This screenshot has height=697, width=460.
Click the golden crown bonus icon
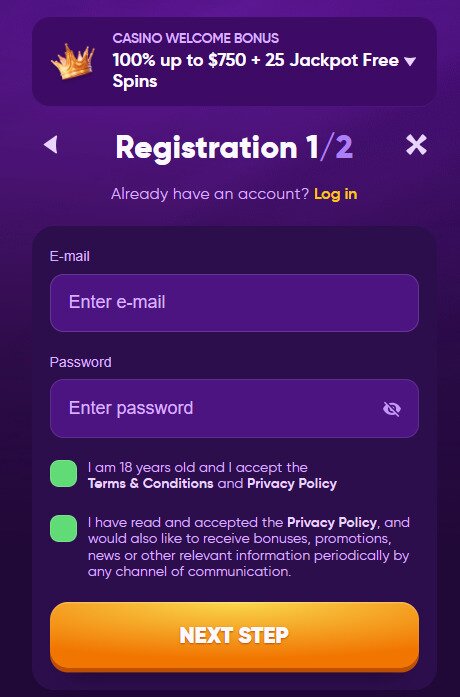[73, 61]
